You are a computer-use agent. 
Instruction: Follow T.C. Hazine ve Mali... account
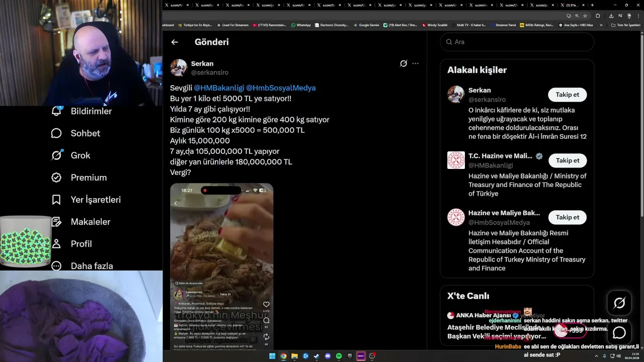click(x=567, y=160)
